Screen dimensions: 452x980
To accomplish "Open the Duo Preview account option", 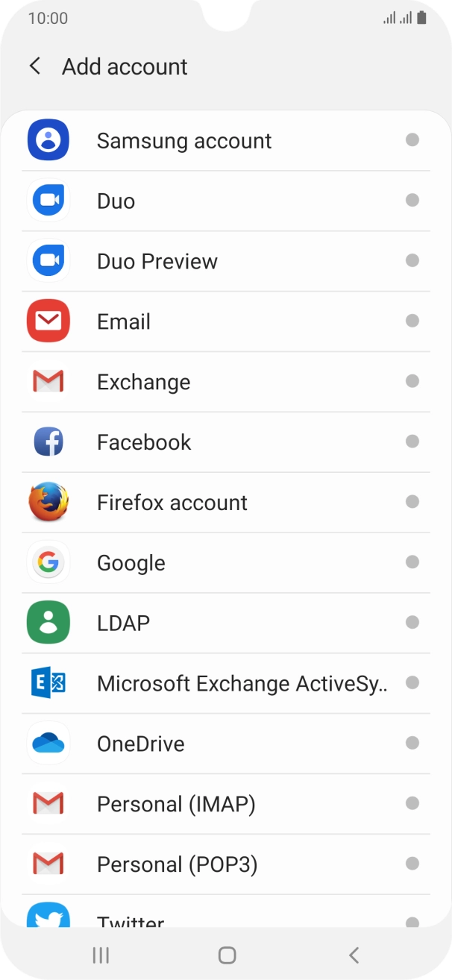I will pos(157,261).
